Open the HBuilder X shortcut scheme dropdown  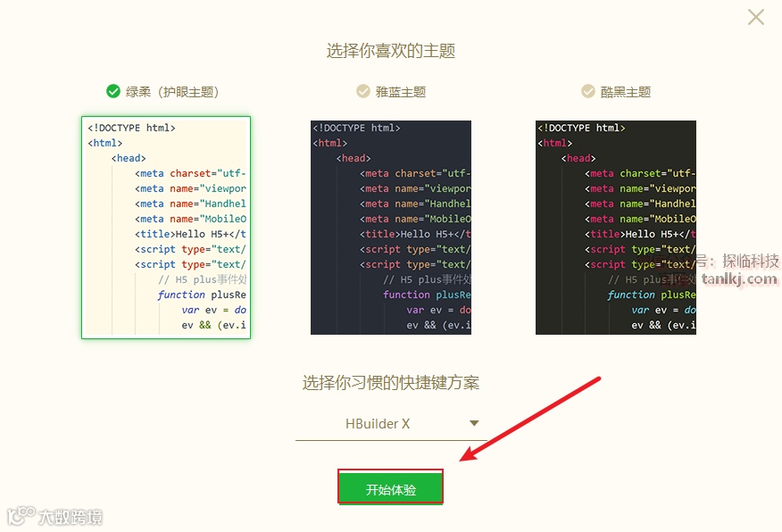coord(391,424)
